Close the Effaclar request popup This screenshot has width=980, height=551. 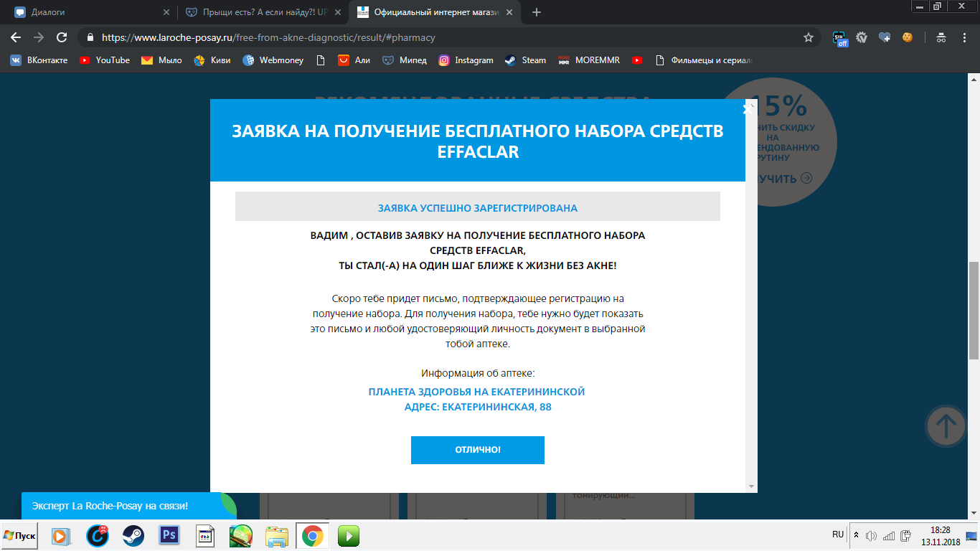pyautogui.click(x=748, y=109)
